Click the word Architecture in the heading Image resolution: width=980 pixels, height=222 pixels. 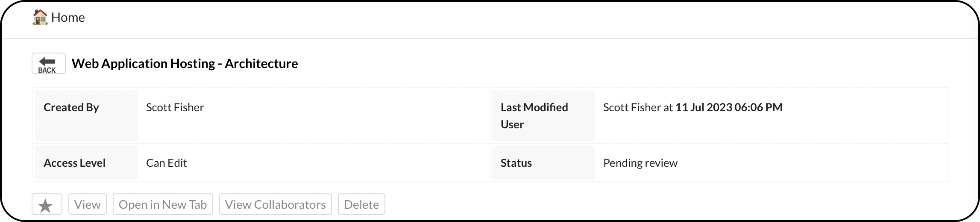point(261,63)
